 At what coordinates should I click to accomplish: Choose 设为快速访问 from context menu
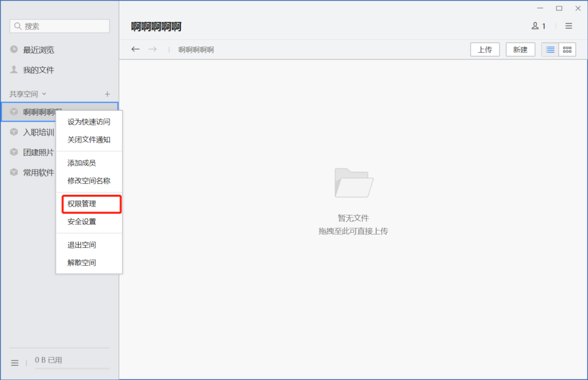pos(89,122)
